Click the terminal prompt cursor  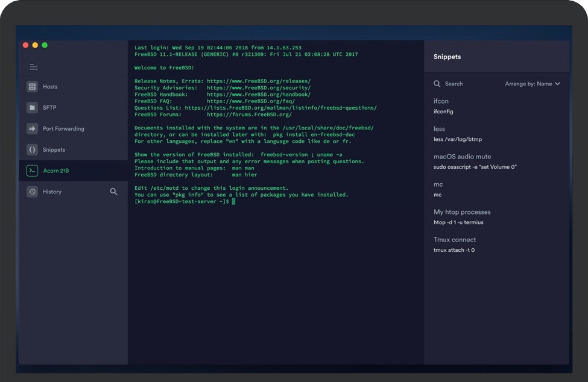233,201
